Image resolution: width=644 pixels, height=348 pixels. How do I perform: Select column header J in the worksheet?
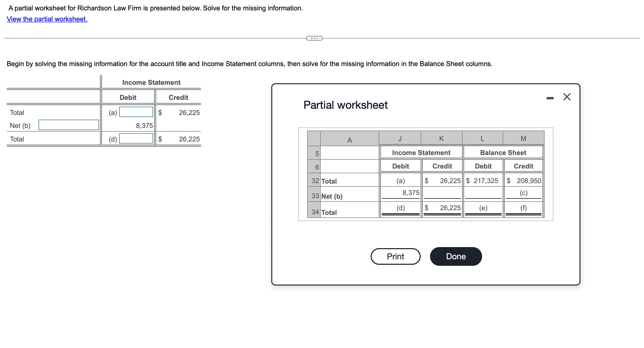pyautogui.click(x=400, y=139)
